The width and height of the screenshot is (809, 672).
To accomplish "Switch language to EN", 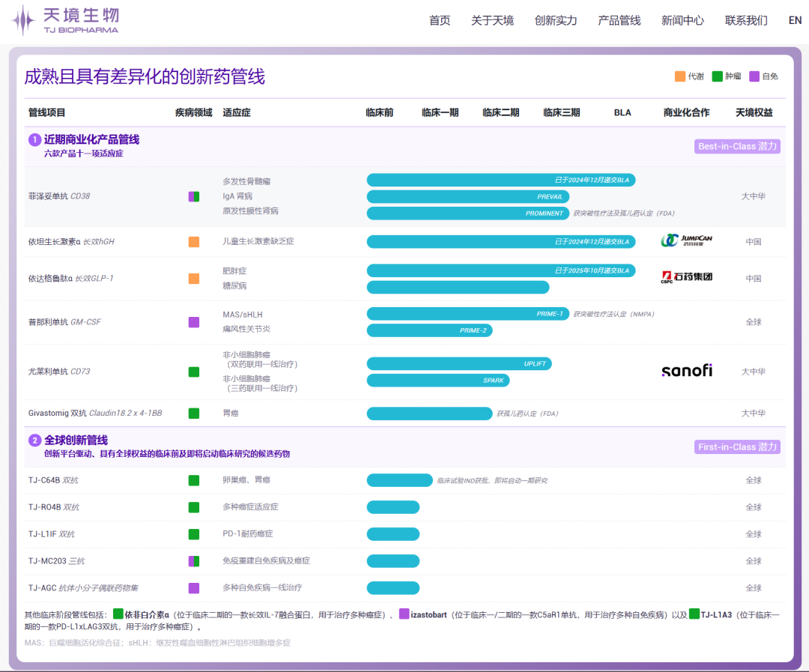I will click(795, 20).
